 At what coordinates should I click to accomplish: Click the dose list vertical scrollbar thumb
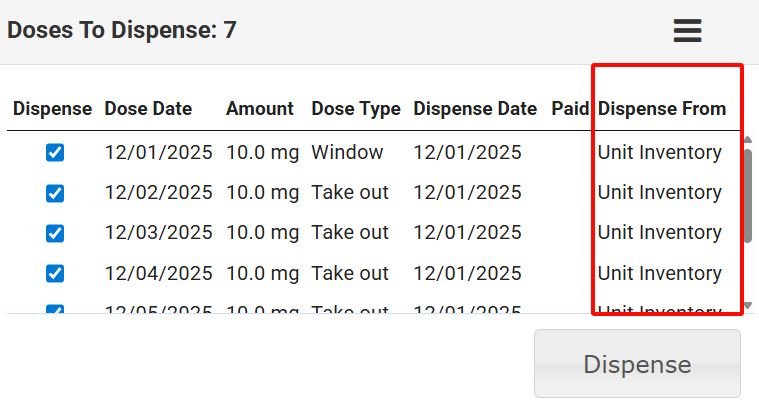[x=747, y=195]
